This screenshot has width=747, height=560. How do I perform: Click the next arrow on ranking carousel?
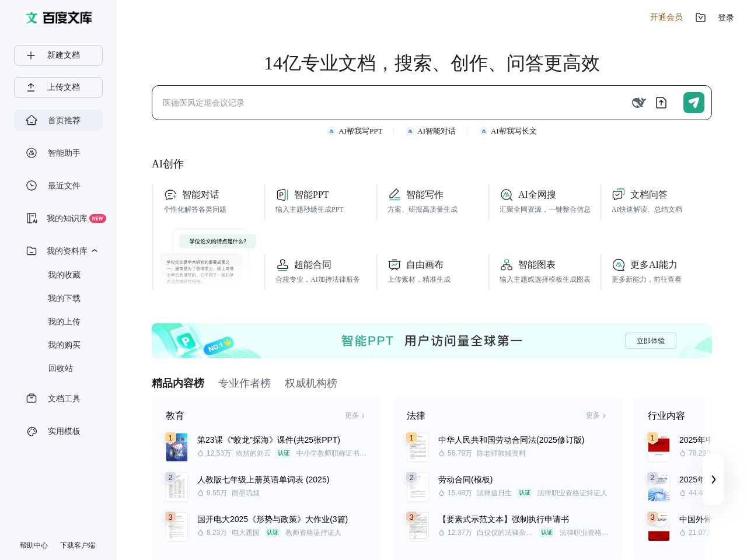pyautogui.click(x=713, y=480)
